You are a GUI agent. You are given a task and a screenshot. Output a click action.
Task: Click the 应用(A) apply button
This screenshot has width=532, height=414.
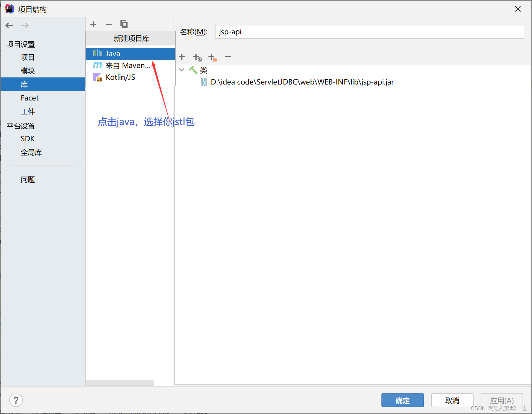point(501,400)
